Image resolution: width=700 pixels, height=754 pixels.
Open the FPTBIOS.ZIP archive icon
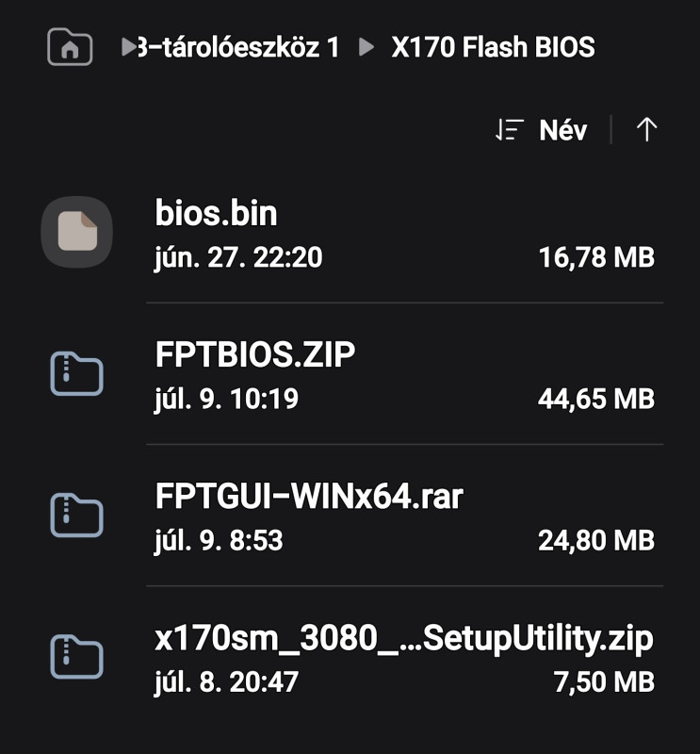pyautogui.click(x=77, y=373)
